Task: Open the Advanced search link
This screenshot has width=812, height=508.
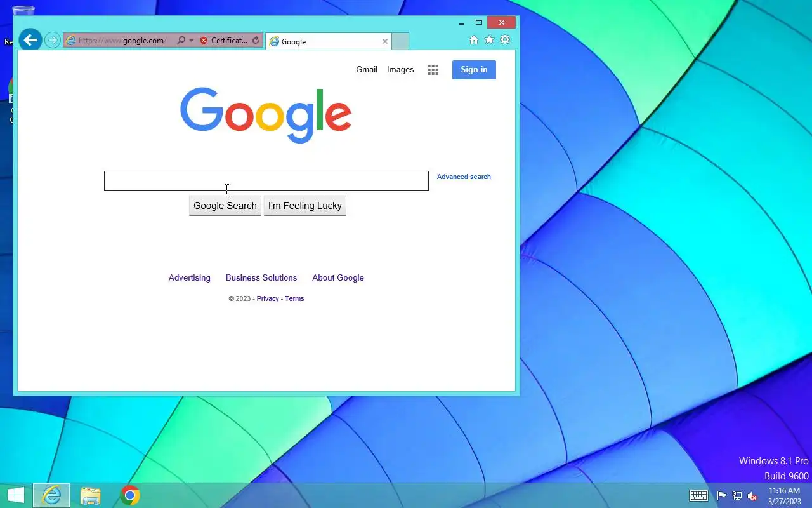Action: pos(464,177)
